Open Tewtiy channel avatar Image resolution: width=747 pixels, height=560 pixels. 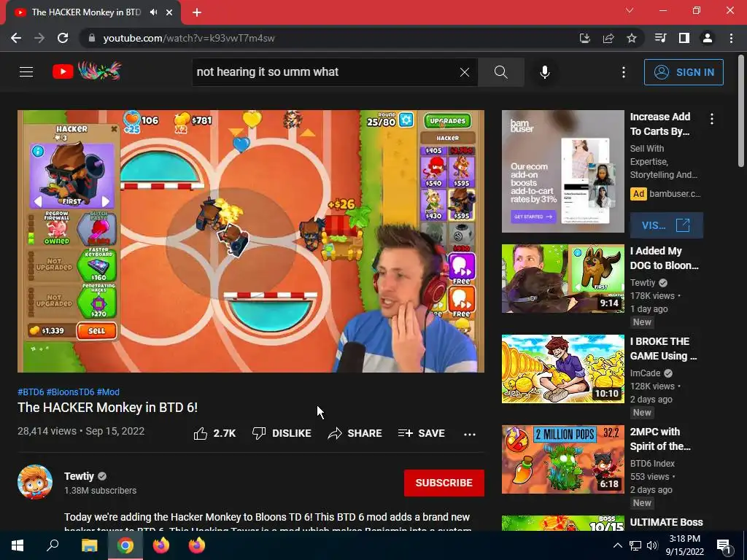pyautogui.click(x=35, y=482)
